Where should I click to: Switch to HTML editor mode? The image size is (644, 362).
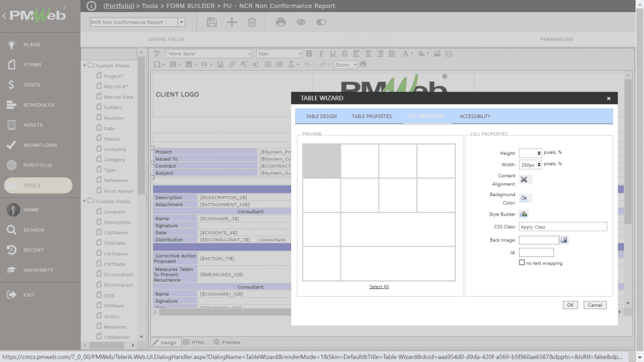(x=194, y=343)
